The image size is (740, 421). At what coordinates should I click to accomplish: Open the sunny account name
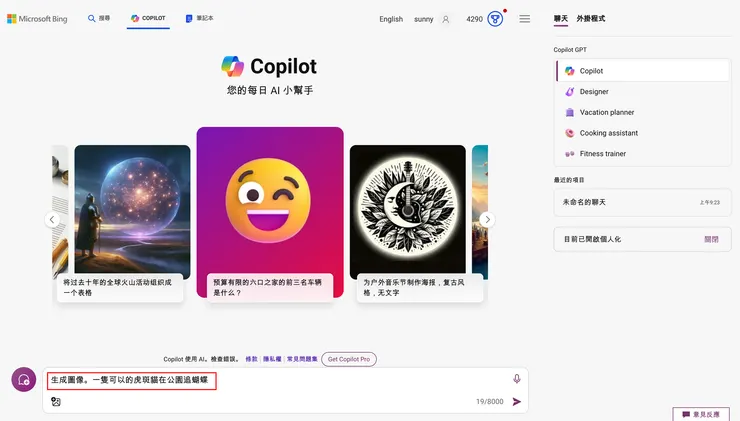[423, 19]
